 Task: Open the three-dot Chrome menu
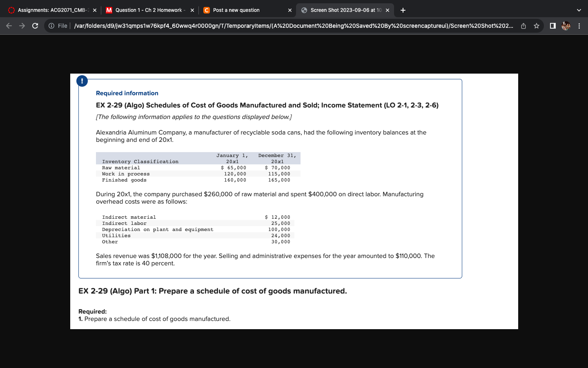click(579, 25)
